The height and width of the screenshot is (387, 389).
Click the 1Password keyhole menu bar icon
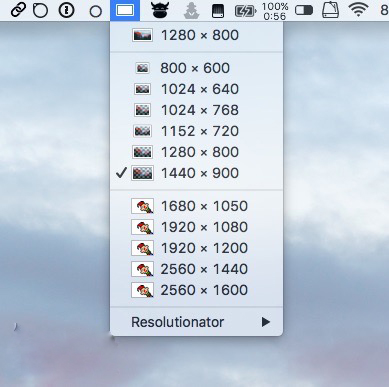pyautogui.click(x=66, y=10)
